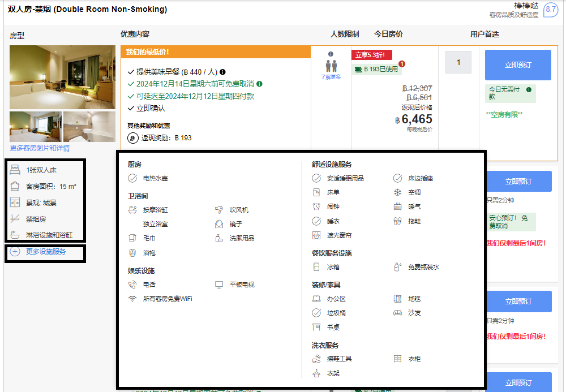Screen dimensions: 566x392
Task: Open the bathroom photo thumbnail
Action: coord(89,127)
